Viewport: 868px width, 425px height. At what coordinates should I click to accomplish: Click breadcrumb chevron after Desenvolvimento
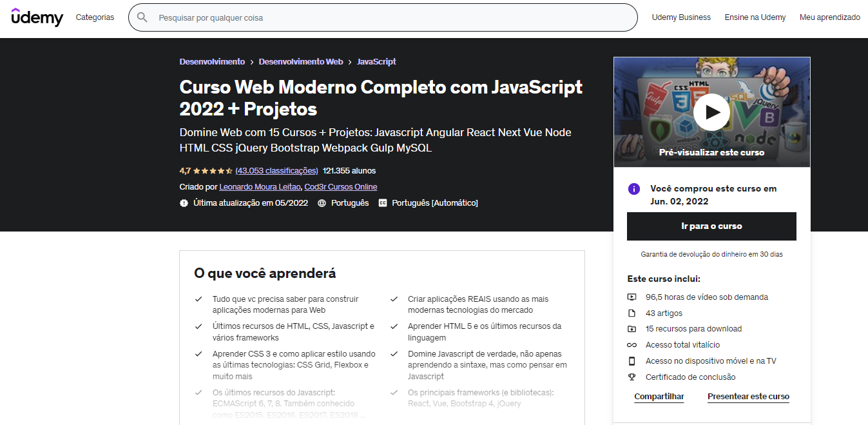(x=252, y=62)
